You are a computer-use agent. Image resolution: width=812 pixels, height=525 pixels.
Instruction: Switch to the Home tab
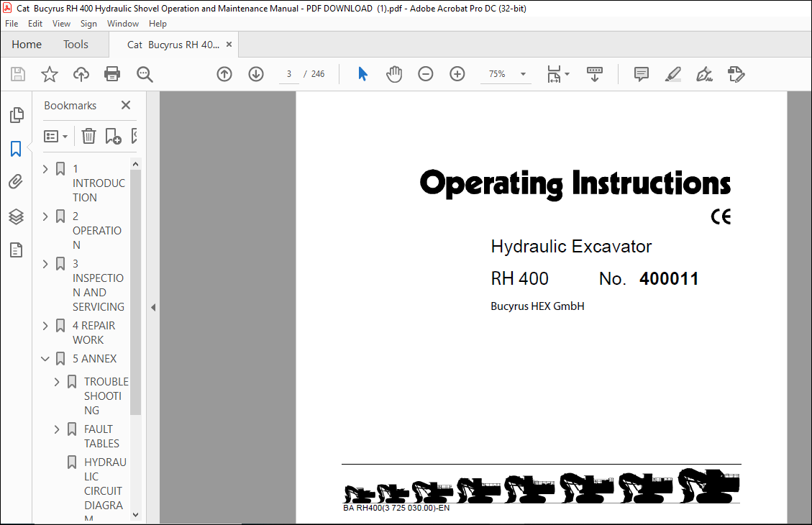click(27, 45)
